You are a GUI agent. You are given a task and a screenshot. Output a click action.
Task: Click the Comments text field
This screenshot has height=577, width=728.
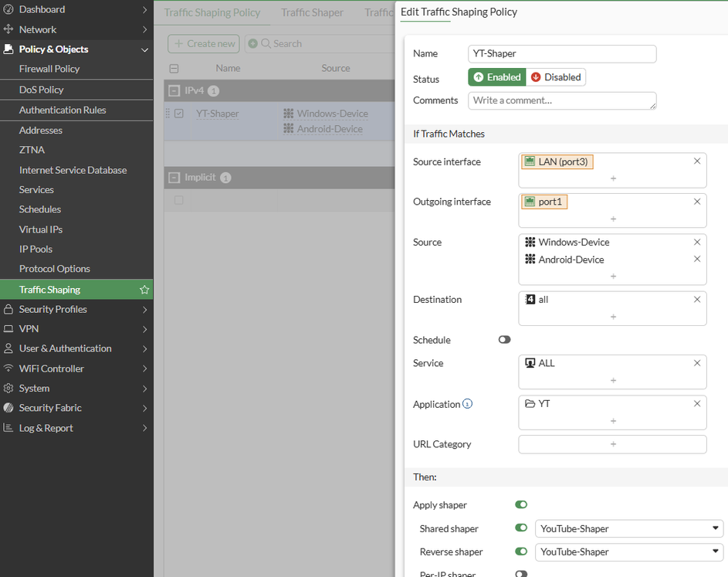pyautogui.click(x=562, y=100)
